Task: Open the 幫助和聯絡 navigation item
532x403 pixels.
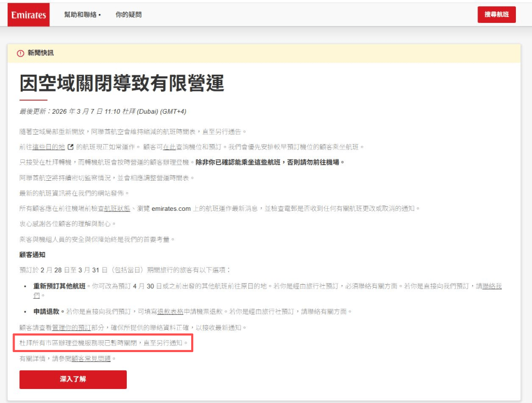Action: click(x=81, y=15)
